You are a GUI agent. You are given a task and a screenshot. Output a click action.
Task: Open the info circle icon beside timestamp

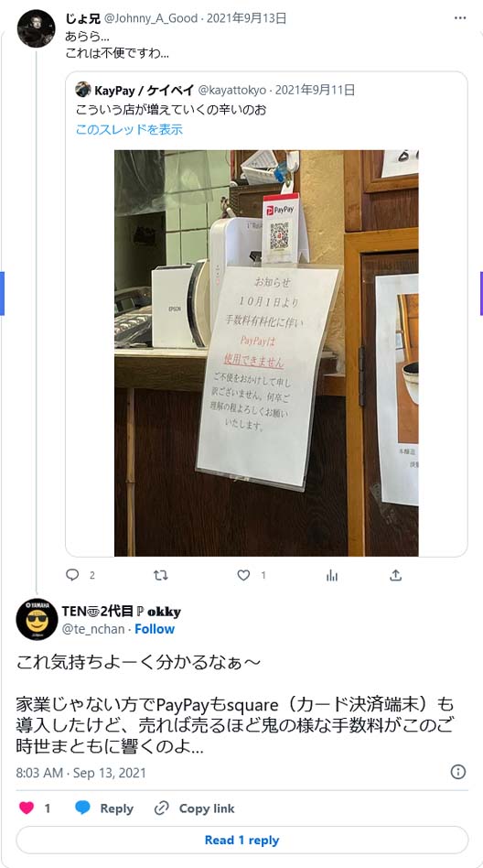[458, 772]
